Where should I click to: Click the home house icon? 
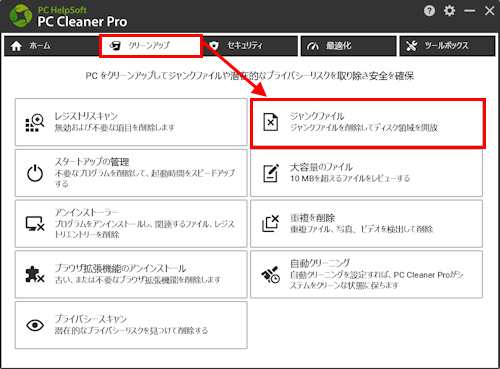tap(16, 46)
